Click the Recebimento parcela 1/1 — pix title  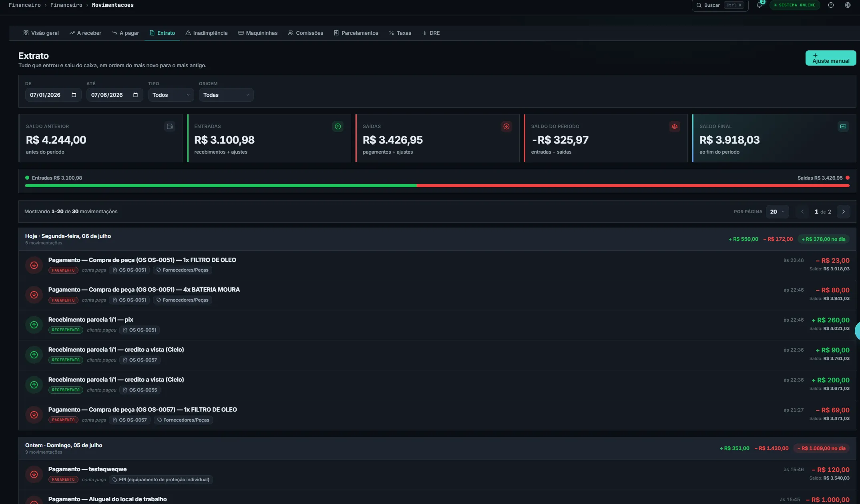[90, 320]
